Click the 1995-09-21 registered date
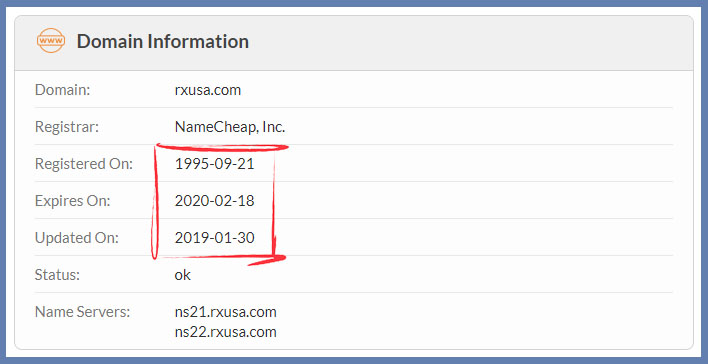This screenshot has width=708, height=364. coord(214,163)
